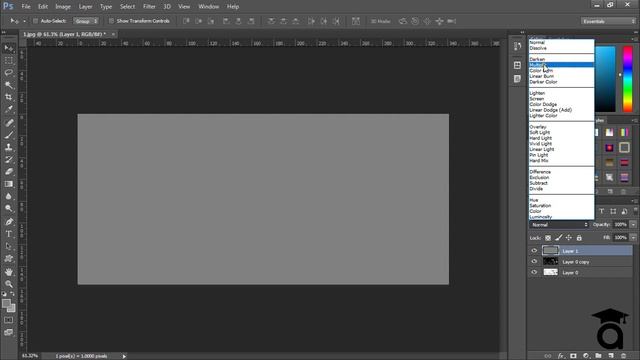Delete layer with trash icon

coord(623,356)
